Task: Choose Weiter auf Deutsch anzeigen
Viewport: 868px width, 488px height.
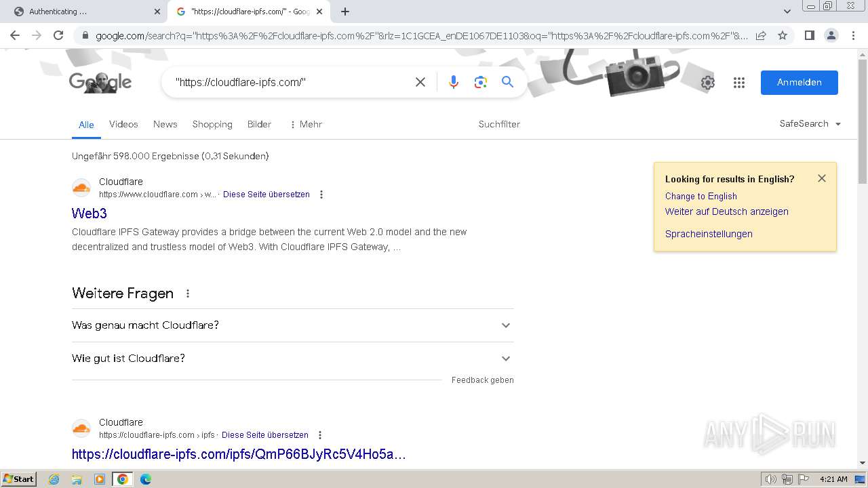Action: coord(727,211)
